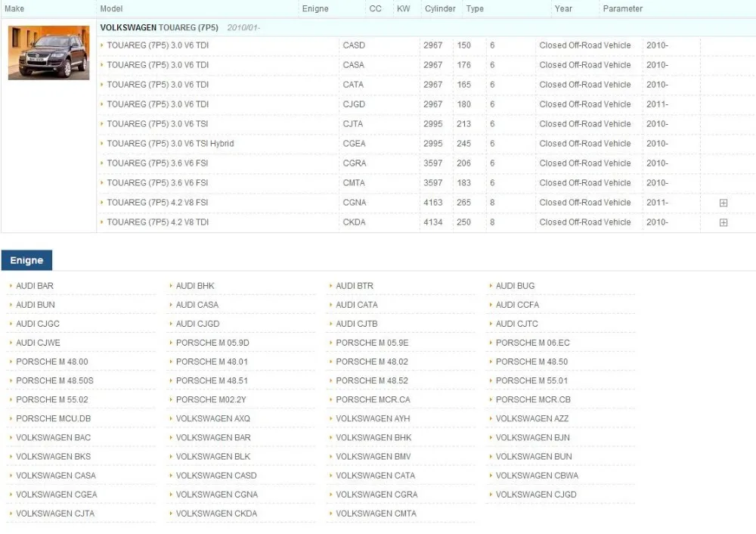Screen dimensions: 756x534
Task: Open the AUDI CCFA engine link
Action: [517, 305]
